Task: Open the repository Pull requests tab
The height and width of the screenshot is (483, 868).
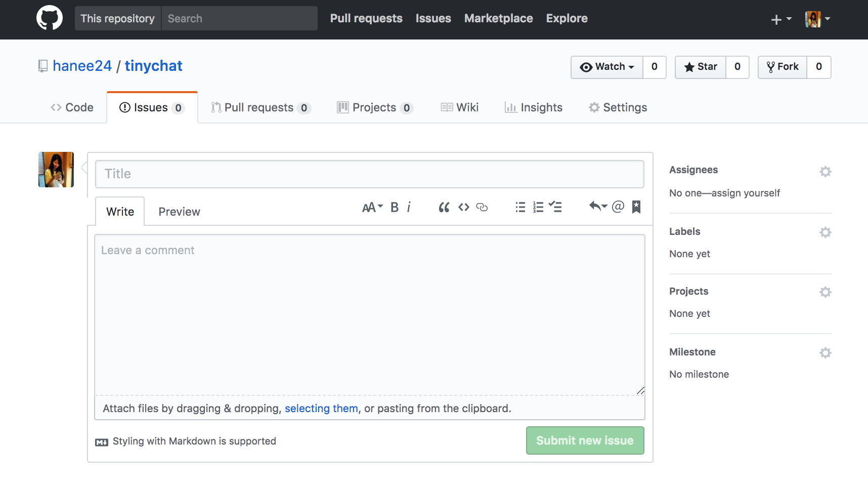Action: 261,107
